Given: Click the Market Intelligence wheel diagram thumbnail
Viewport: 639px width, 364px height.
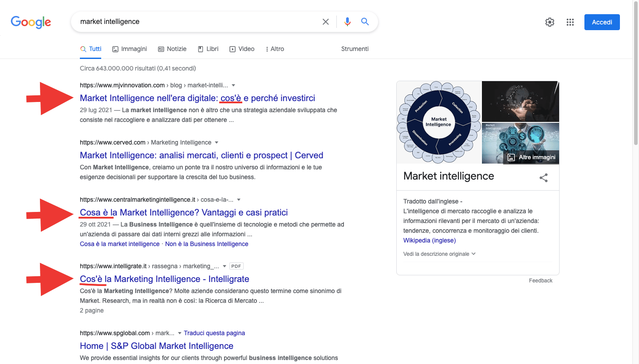Looking at the screenshot, I should click(x=438, y=122).
